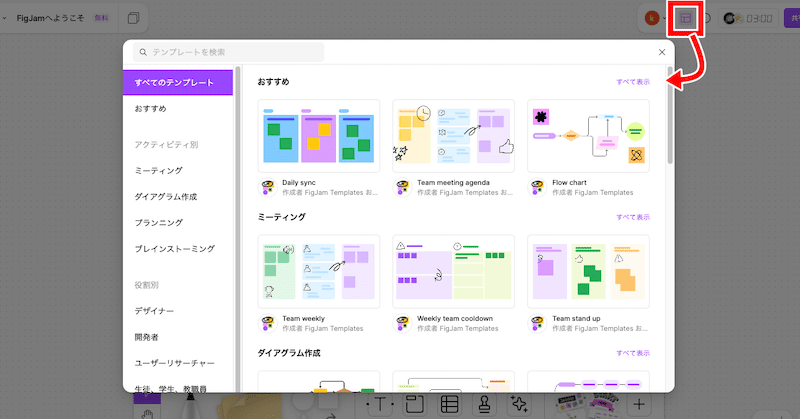Open the pages icon beside file title

(x=134, y=18)
